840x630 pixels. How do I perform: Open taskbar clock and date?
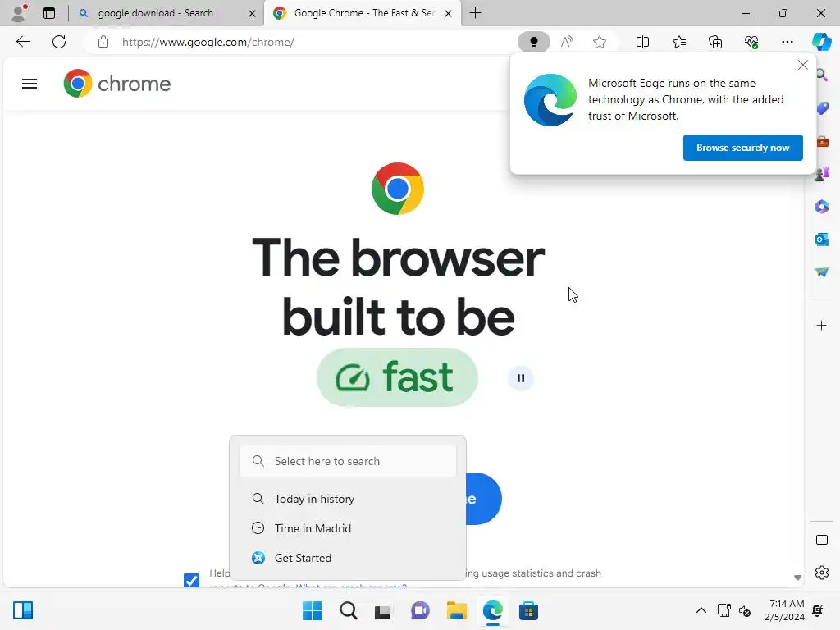(x=784, y=610)
